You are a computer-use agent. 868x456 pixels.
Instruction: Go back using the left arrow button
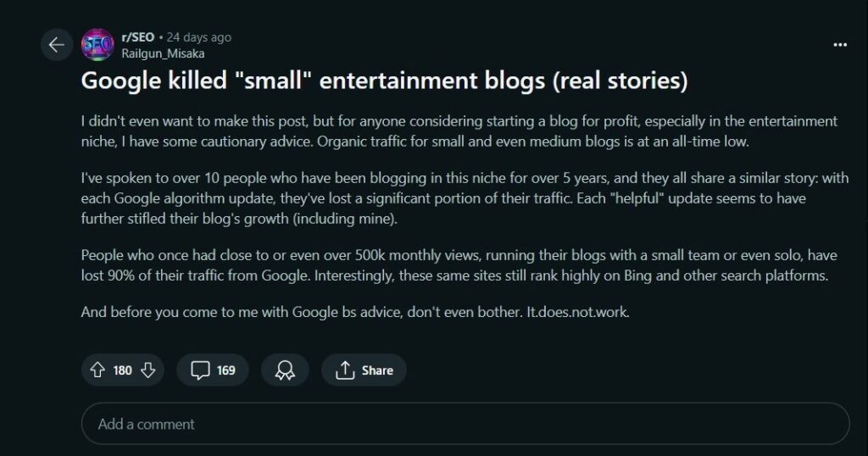[57, 45]
